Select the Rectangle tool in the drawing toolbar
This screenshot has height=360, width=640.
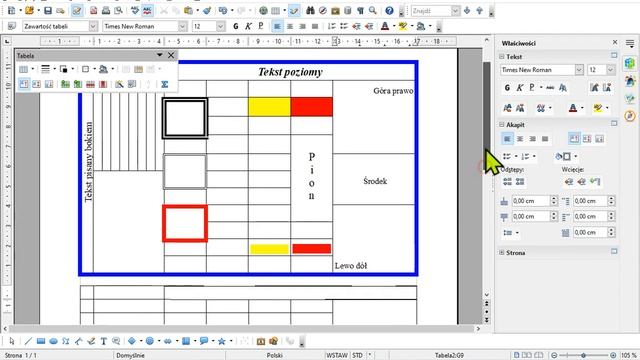pyautogui.click(x=40, y=341)
